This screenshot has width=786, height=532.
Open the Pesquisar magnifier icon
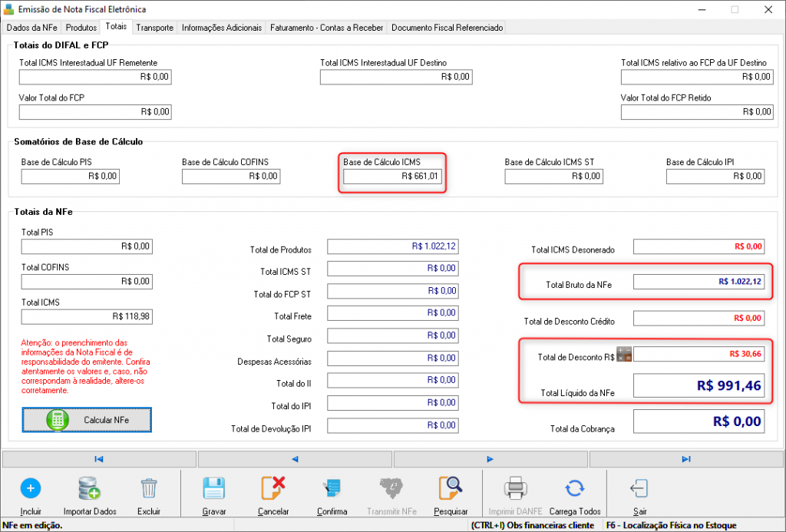click(450, 488)
